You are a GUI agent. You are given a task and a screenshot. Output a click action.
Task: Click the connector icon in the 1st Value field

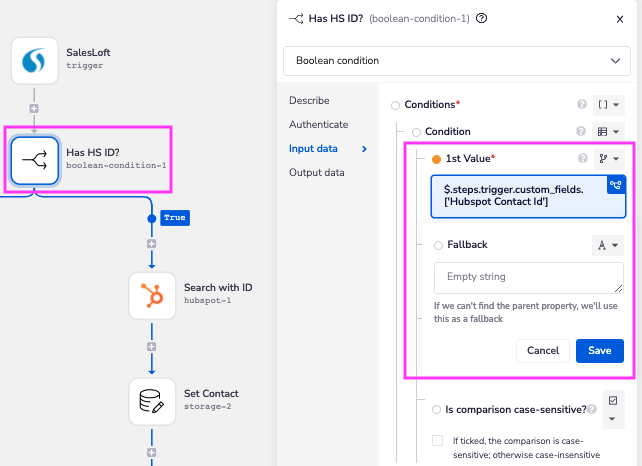[616, 185]
